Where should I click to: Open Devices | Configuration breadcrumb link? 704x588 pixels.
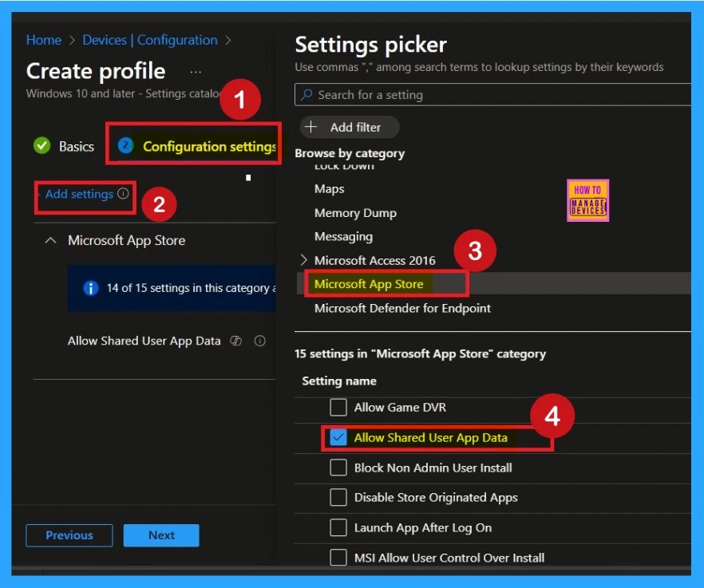coord(150,40)
